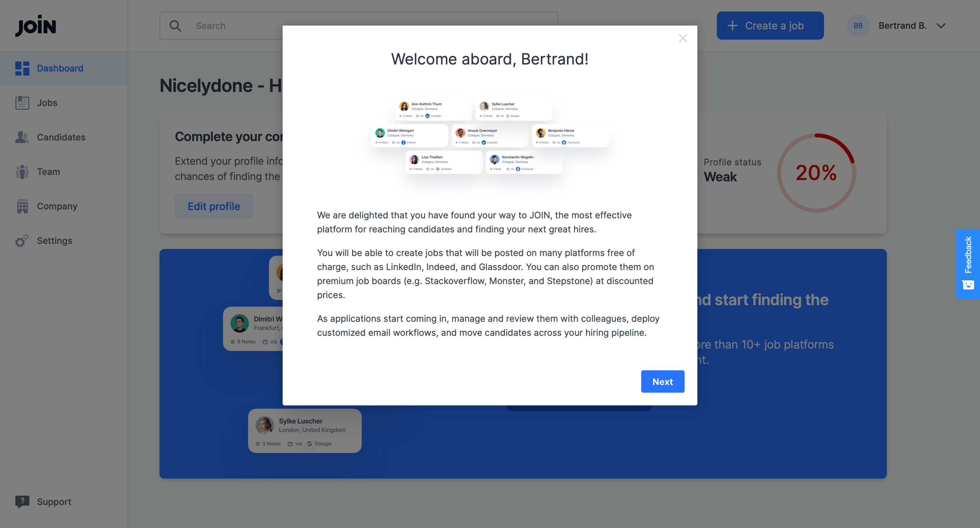Screen dimensions: 980x528
Task: Go to the Jobs section
Action: [x=64, y=103]
